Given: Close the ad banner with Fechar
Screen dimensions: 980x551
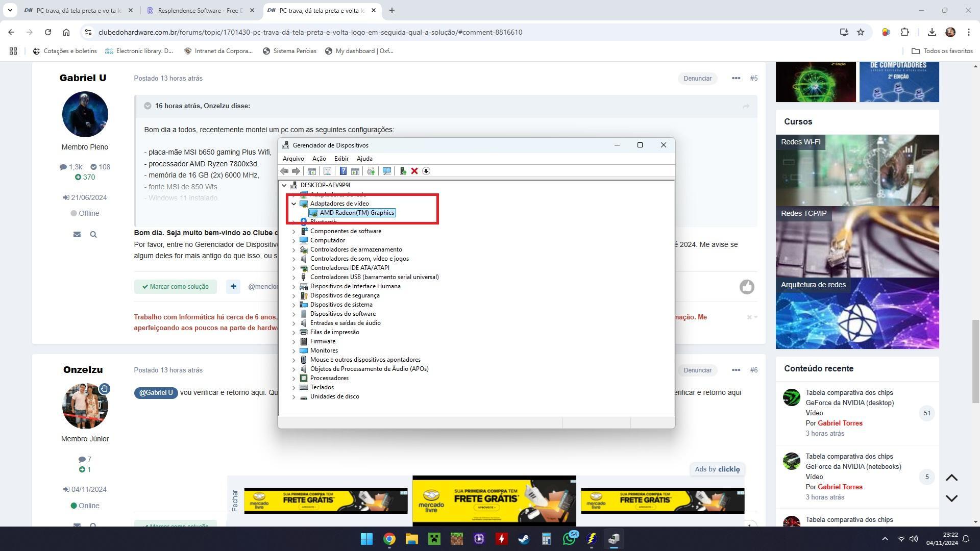Looking at the screenshot, I should [234, 500].
